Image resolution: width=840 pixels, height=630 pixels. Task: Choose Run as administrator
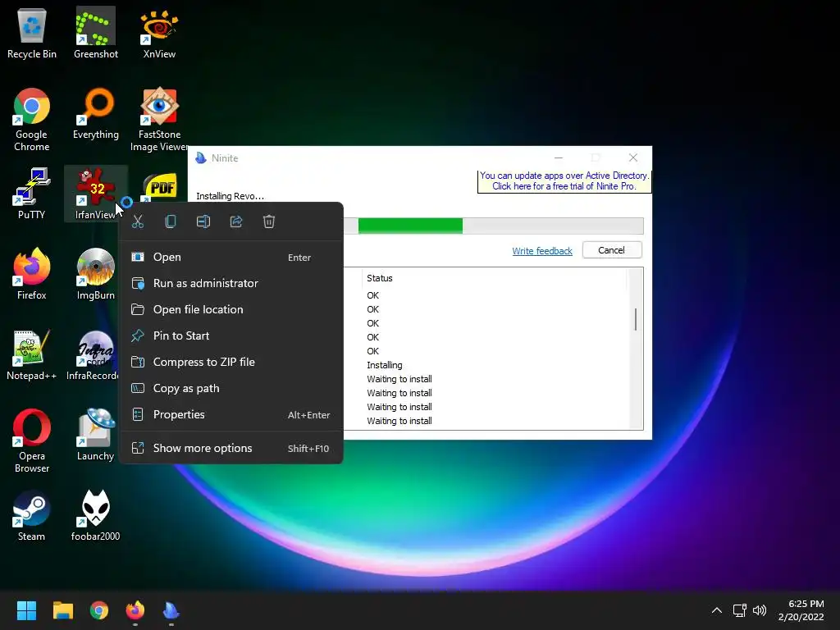pos(231,283)
